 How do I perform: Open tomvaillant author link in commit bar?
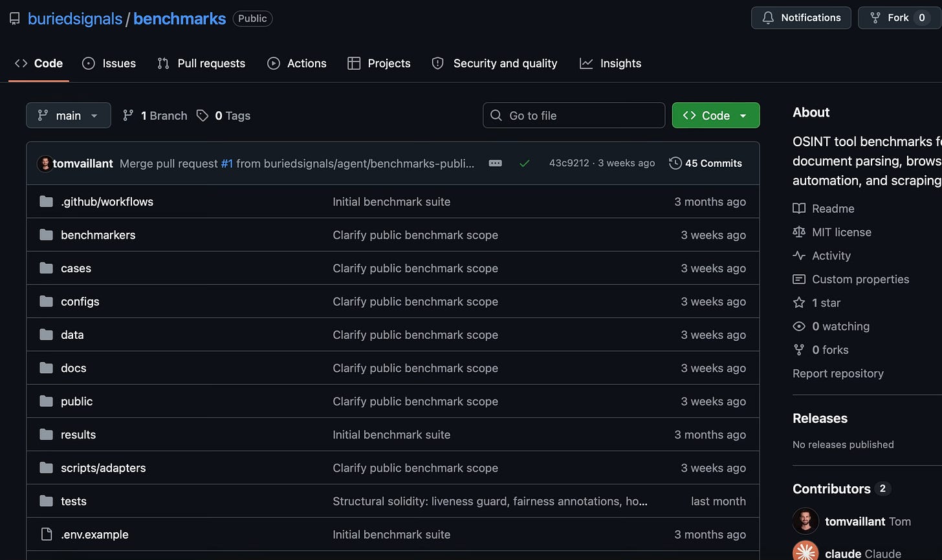point(83,164)
